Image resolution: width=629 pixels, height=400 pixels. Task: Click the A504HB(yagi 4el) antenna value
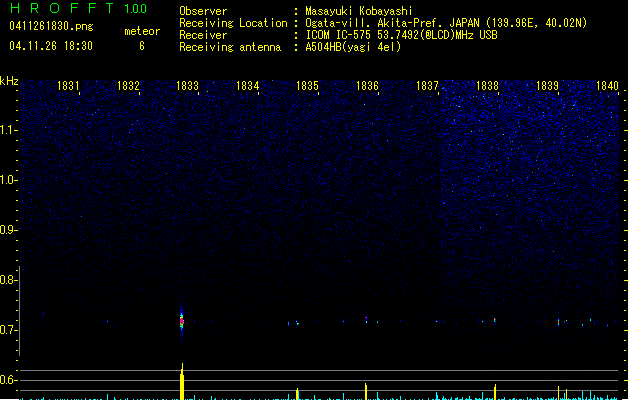353,47
